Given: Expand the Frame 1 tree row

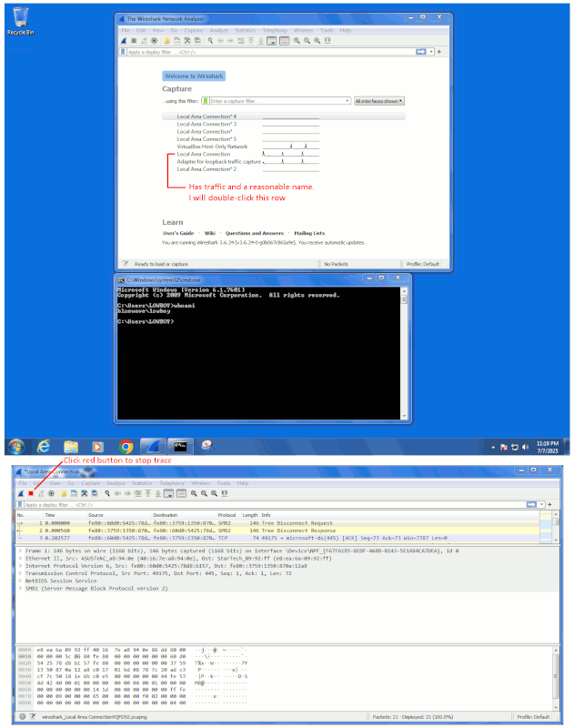Looking at the screenshot, I should (x=20, y=551).
